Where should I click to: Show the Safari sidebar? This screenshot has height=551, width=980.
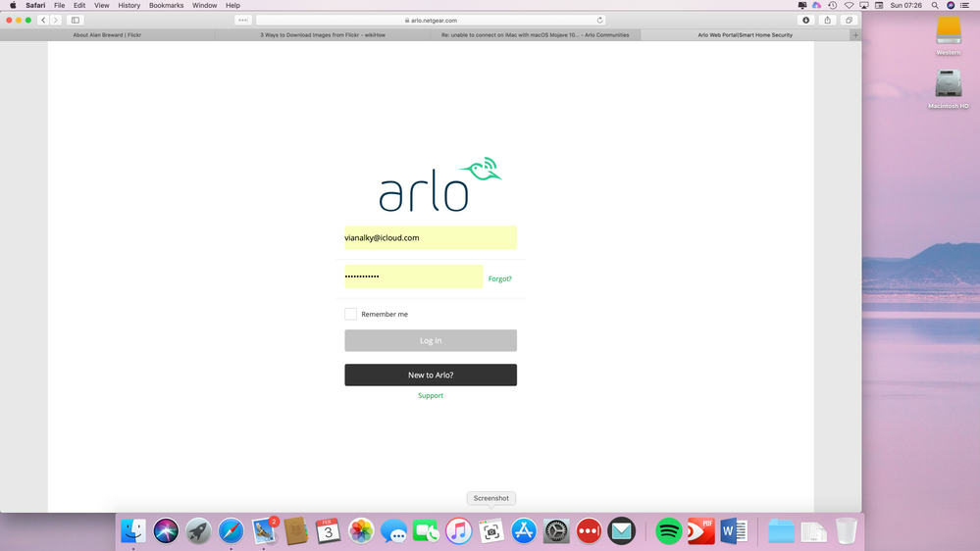76,20
